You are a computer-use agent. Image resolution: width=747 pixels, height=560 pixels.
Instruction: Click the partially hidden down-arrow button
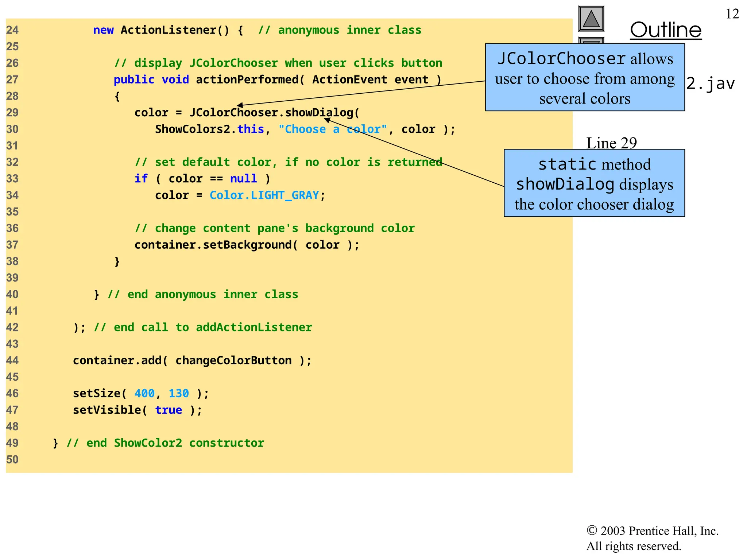click(591, 40)
